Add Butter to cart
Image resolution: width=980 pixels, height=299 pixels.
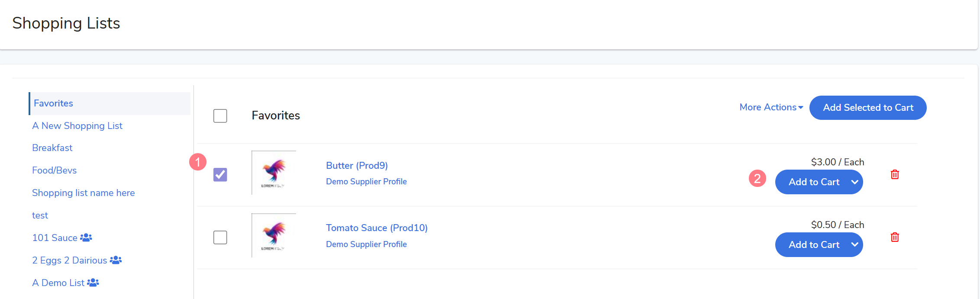point(813,182)
